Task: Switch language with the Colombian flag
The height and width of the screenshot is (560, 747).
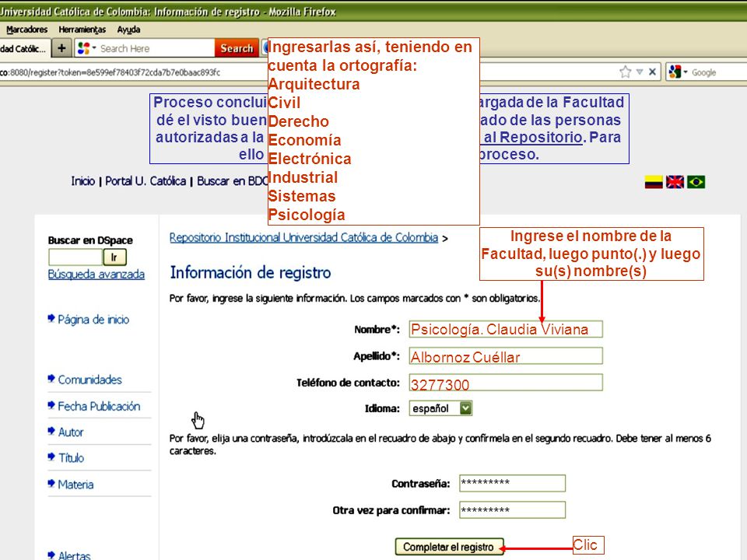Action: [x=654, y=182]
